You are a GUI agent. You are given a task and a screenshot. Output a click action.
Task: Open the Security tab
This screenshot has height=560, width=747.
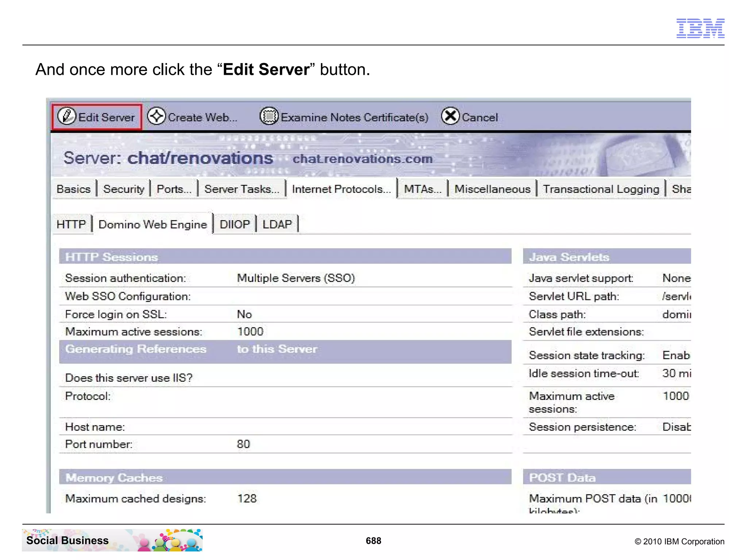(x=124, y=189)
